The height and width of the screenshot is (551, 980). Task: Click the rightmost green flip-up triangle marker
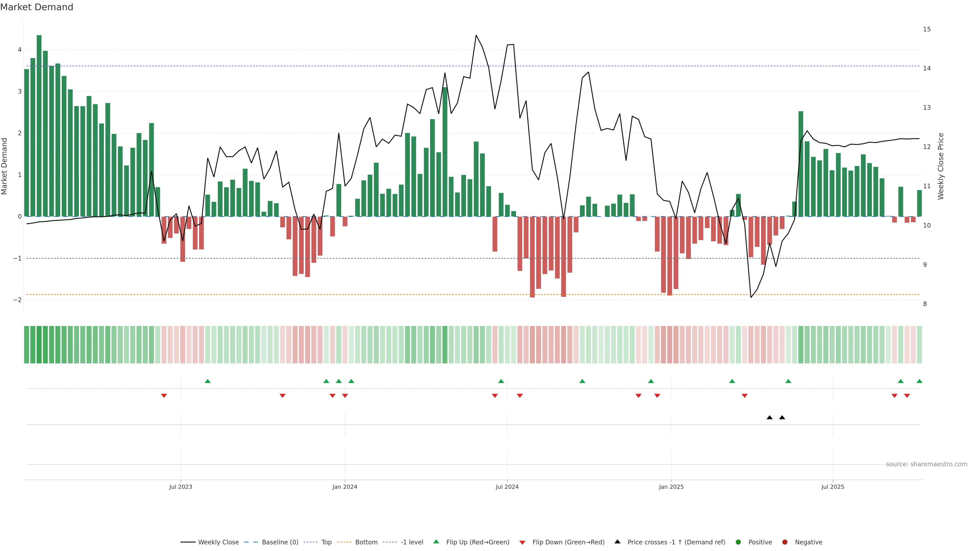pos(919,381)
